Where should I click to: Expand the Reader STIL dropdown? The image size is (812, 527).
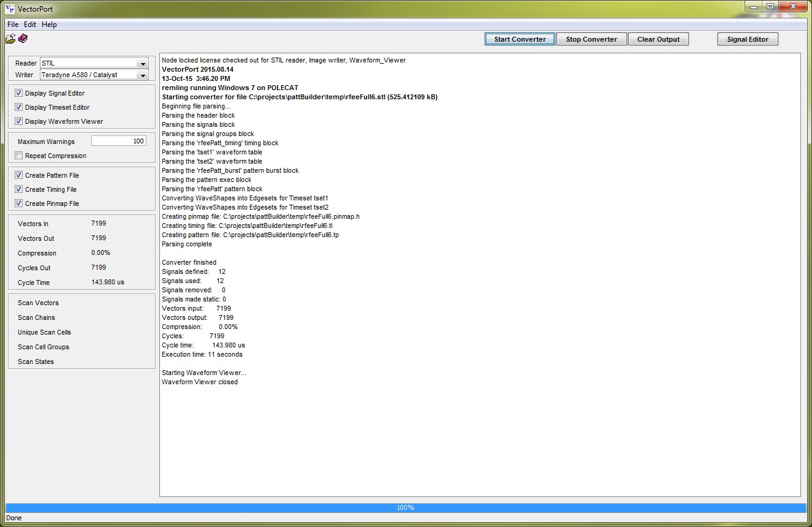click(142, 64)
